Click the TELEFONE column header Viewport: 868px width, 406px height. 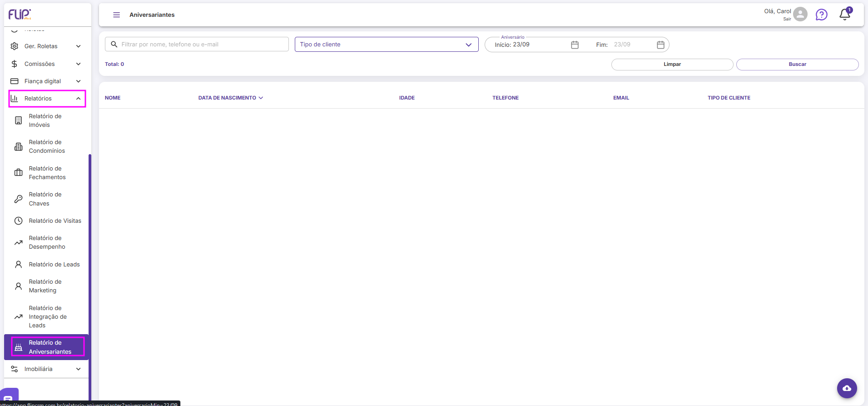(x=506, y=98)
